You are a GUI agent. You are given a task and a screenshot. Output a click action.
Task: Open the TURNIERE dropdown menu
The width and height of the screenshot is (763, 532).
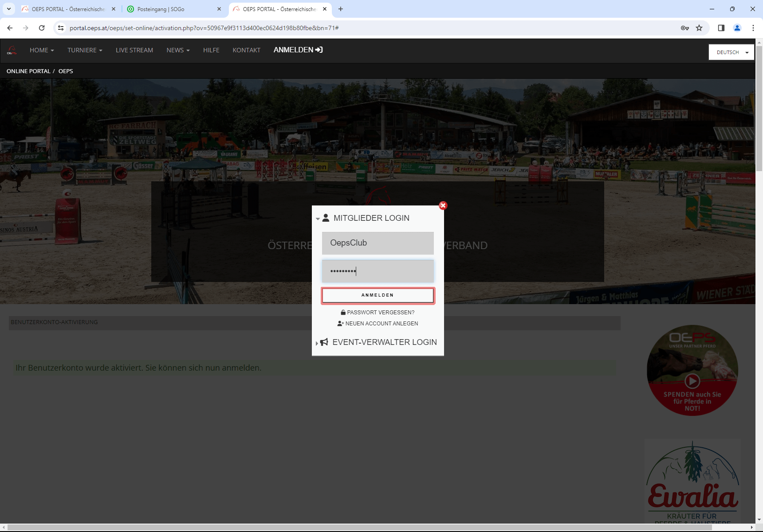85,50
